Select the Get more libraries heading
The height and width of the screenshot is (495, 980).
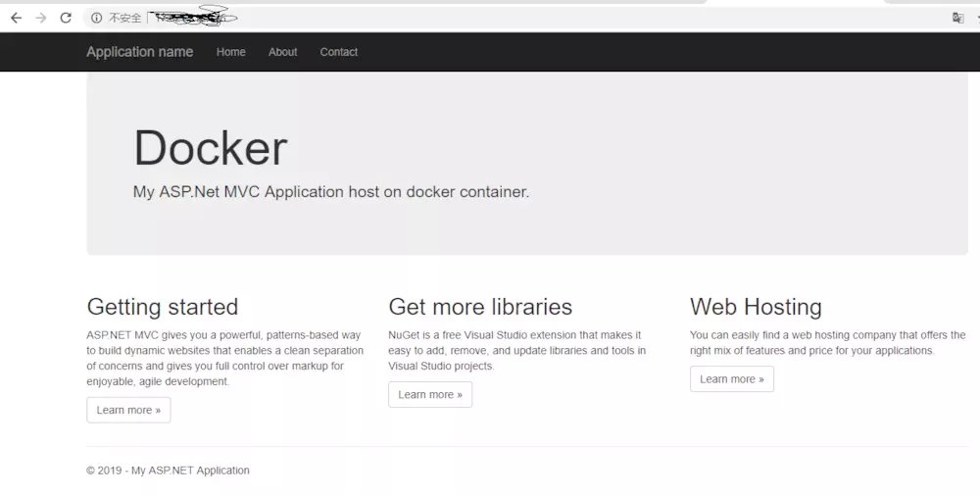[x=480, y=307]
